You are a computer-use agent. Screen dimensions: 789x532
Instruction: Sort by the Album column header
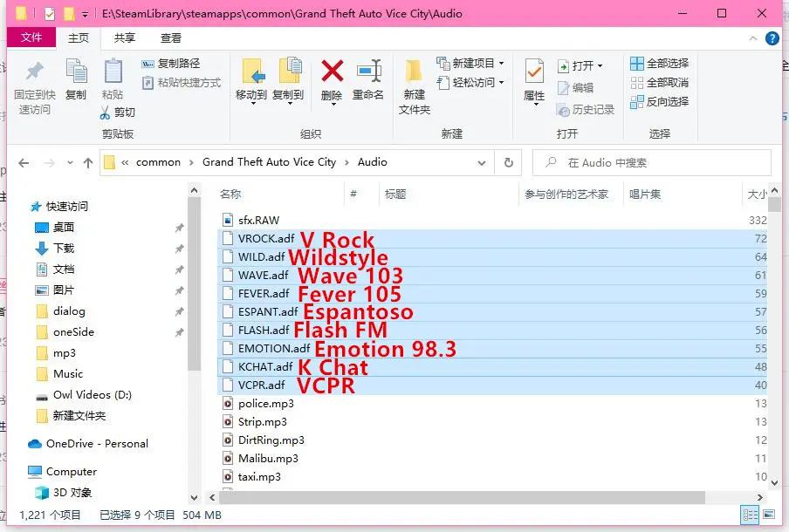click(645, 194)
